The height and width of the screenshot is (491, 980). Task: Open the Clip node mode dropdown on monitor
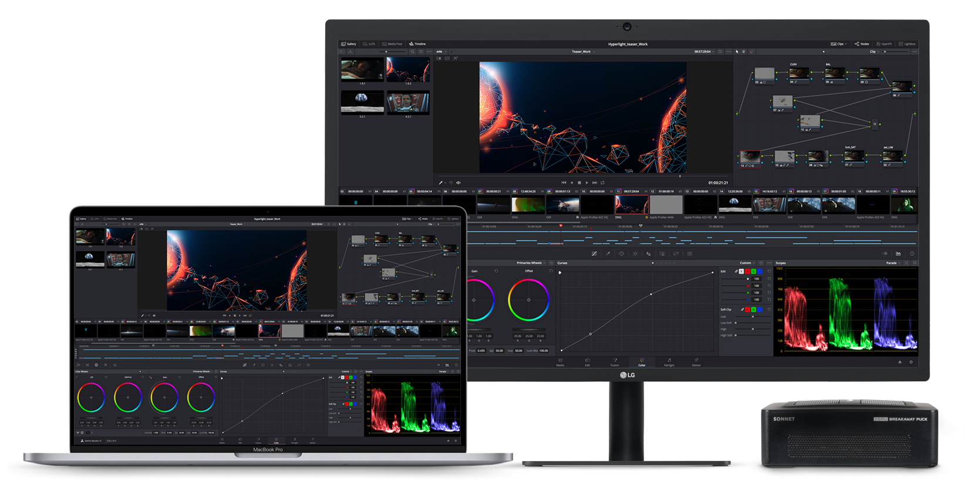click(875, 52)
